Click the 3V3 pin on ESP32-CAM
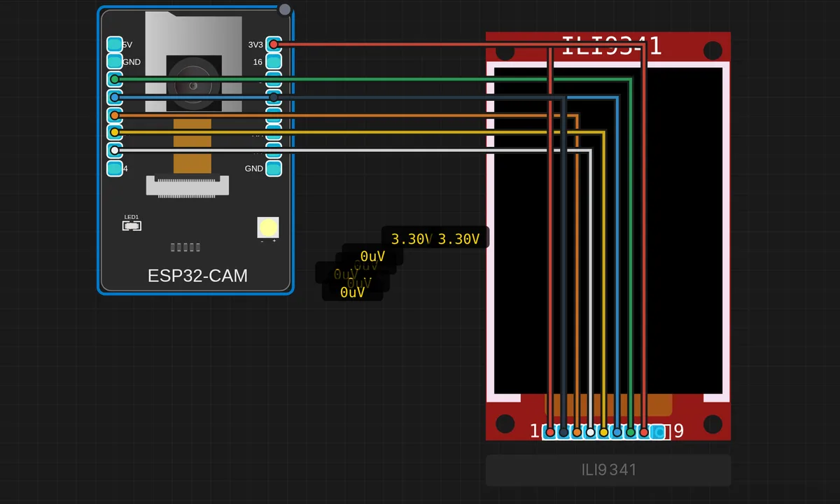The height and width of the screenshot is (504, 840). point(274,44)
